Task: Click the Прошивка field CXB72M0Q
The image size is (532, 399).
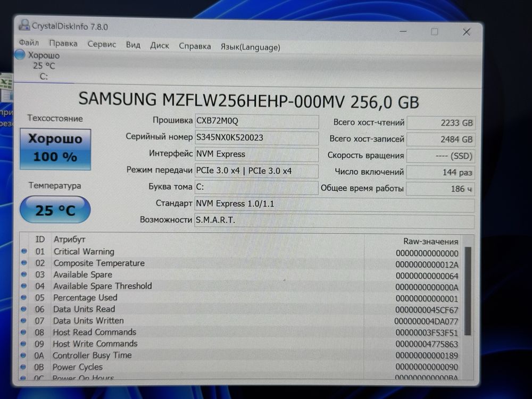Action: coord(257,121)
